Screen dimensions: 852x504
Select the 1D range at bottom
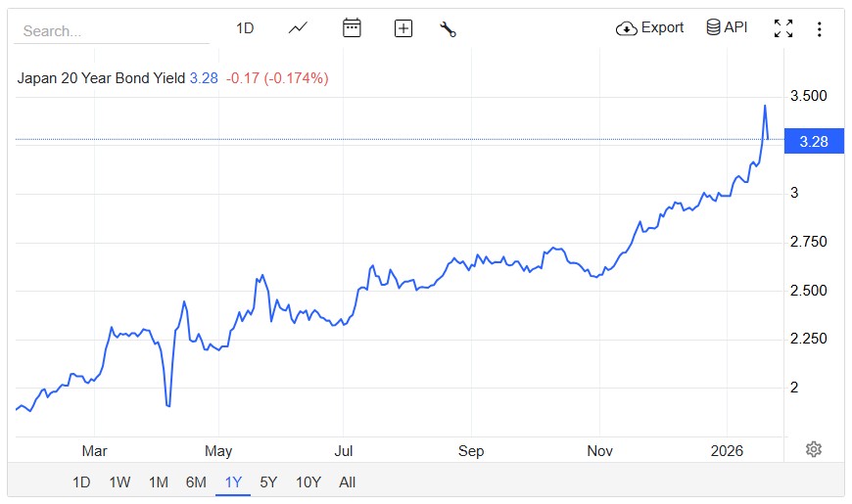click(81, 481)
